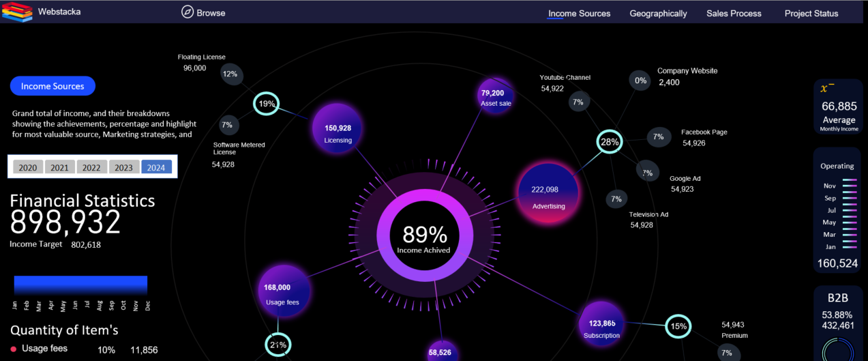Viewport: 868px width, 361px height.
Task: Click the 0% circle for Company Website
Action: click(640, 81)
